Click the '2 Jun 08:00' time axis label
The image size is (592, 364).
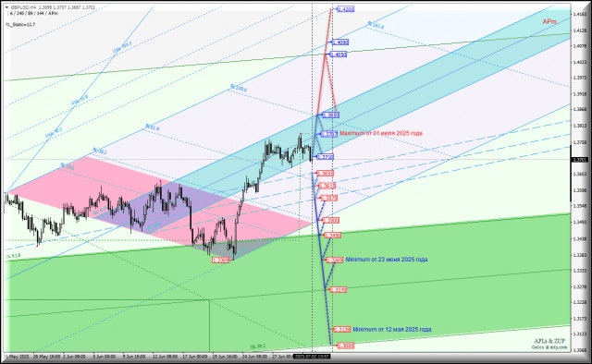(x=74, y=357)
